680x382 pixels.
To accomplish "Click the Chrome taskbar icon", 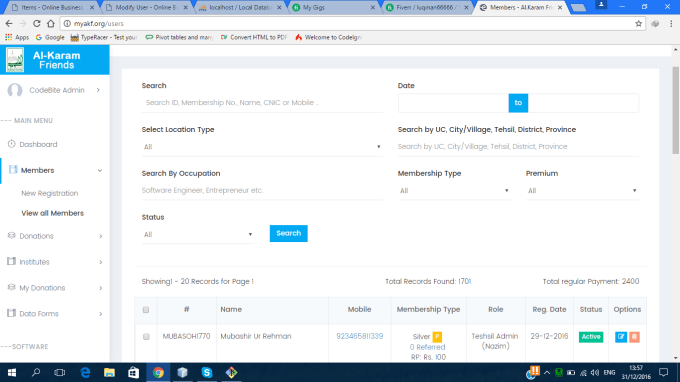I will click(158, 372).
